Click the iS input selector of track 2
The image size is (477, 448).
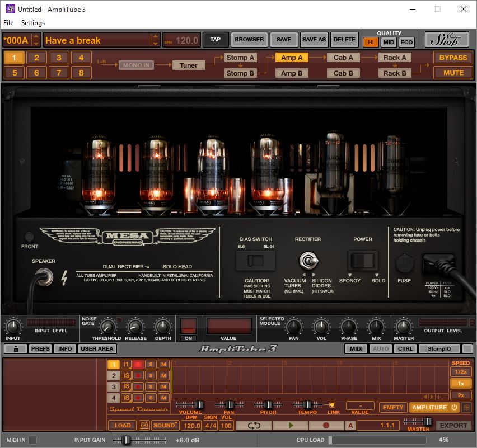click(x=126, y=375)
